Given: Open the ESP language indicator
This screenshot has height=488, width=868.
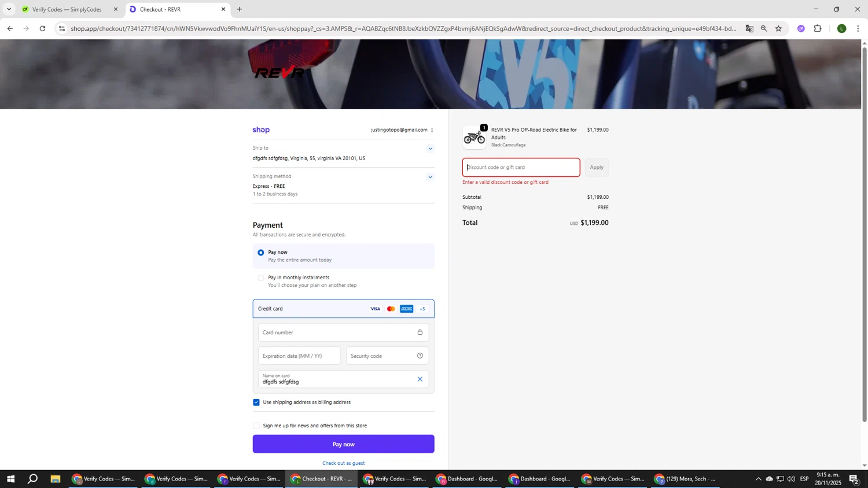Looking at the screenshot, I should pyautogui.click(x=804, y=479).
